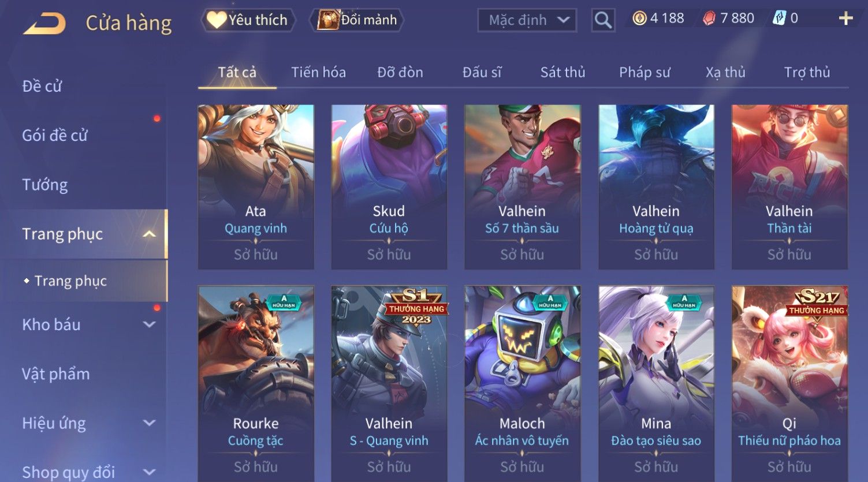Expand the Kho báu sidebar section
This screenshot has height=482, width=868.
[x=149, y=324]
